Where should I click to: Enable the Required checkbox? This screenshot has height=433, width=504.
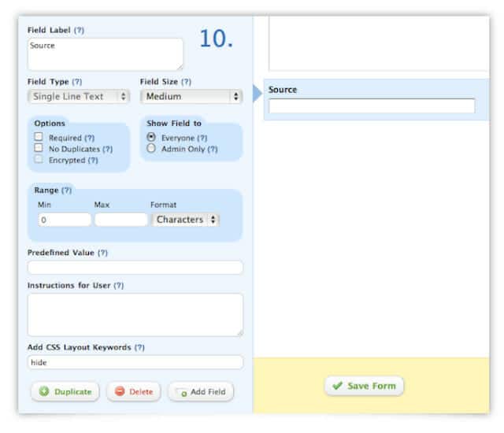[x=39, y=136]
